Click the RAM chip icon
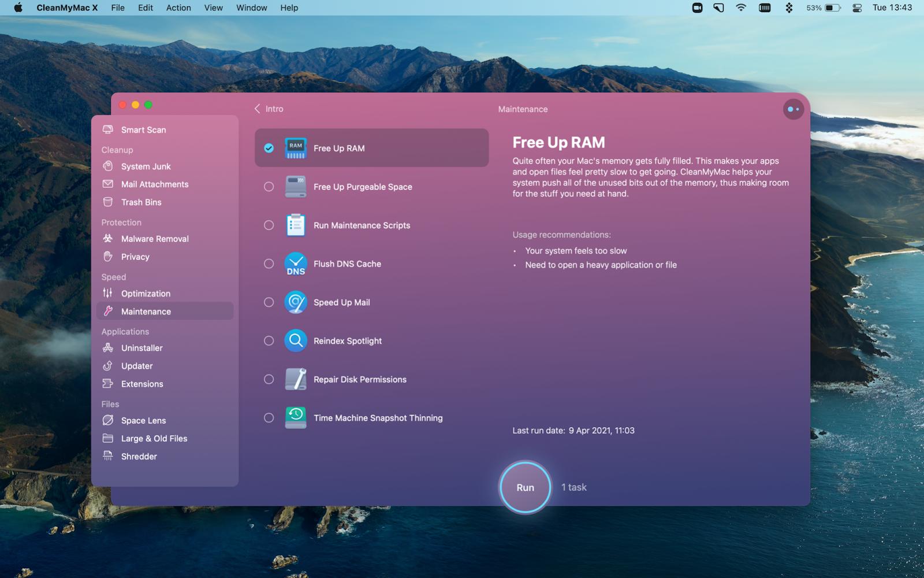This screenshot has width=924, height=578. [x=296, y=148]
